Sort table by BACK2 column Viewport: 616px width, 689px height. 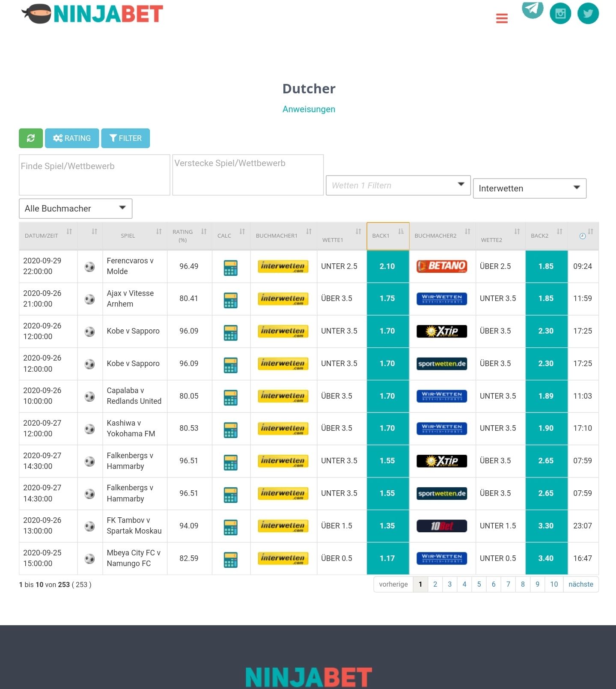(546, 236)
